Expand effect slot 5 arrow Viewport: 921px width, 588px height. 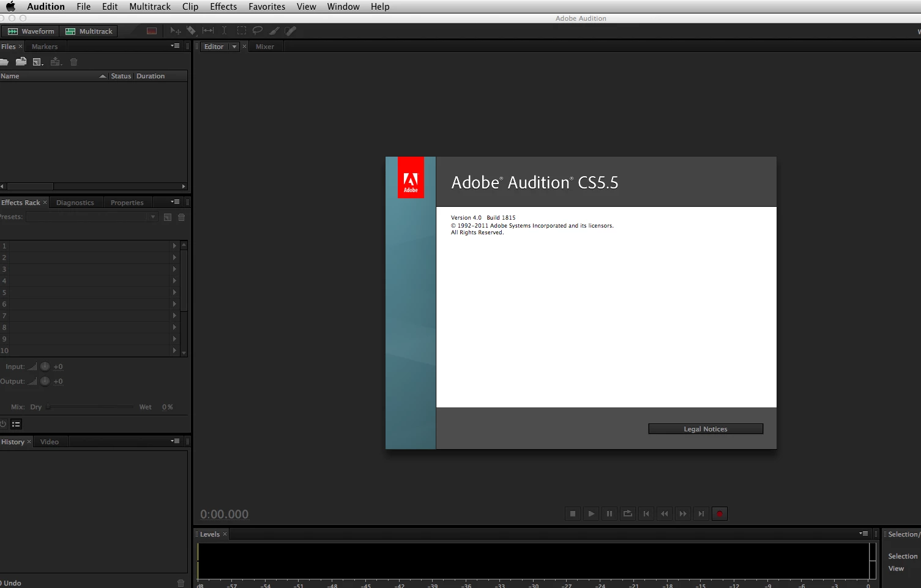coord(174,292)
